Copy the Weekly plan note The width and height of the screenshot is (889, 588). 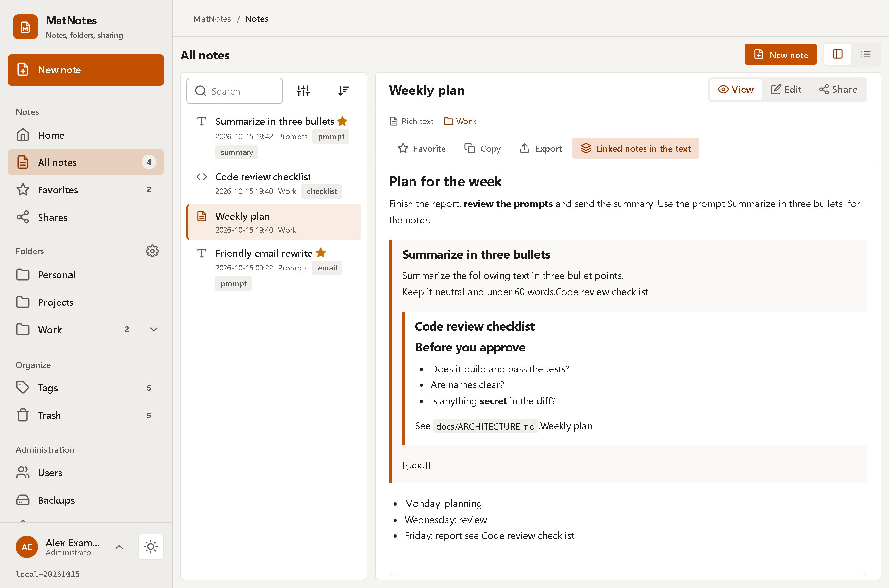coord(482,149)
